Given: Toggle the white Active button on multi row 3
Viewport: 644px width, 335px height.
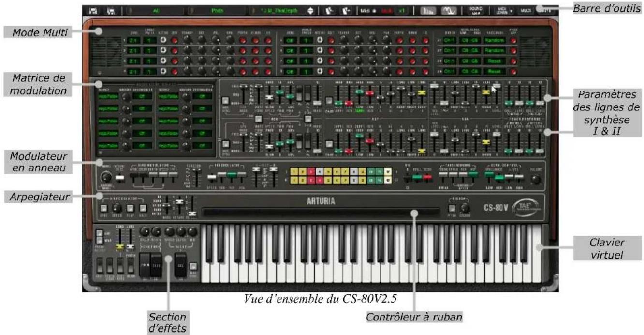Looking at the screenshot, I should tap(163, 61).
